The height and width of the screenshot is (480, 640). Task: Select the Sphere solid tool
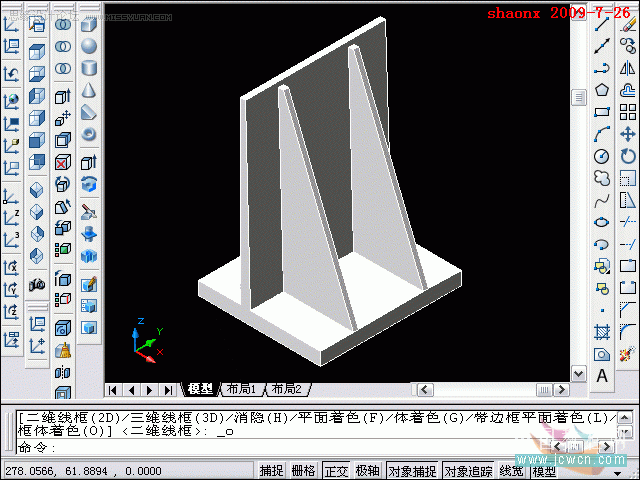(89, 46)
